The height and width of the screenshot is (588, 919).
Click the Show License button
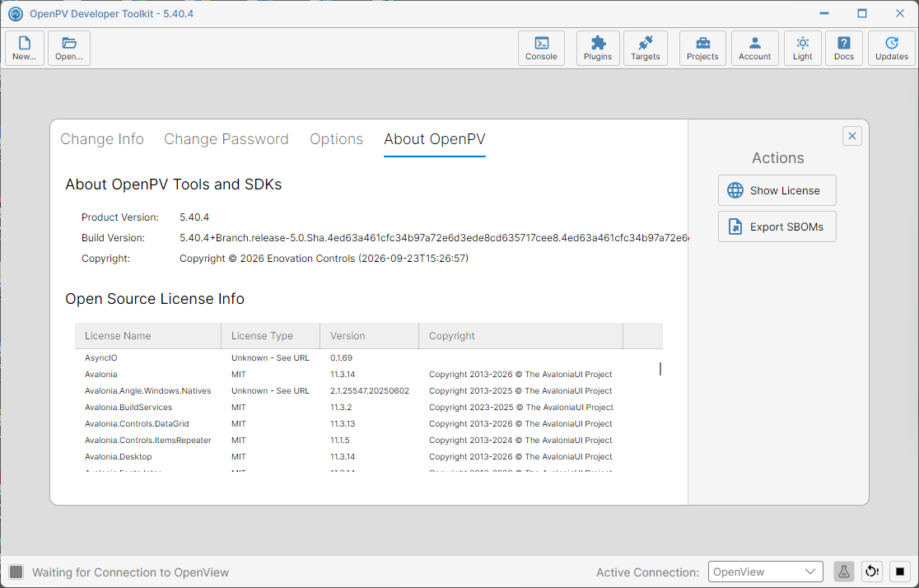777,190
